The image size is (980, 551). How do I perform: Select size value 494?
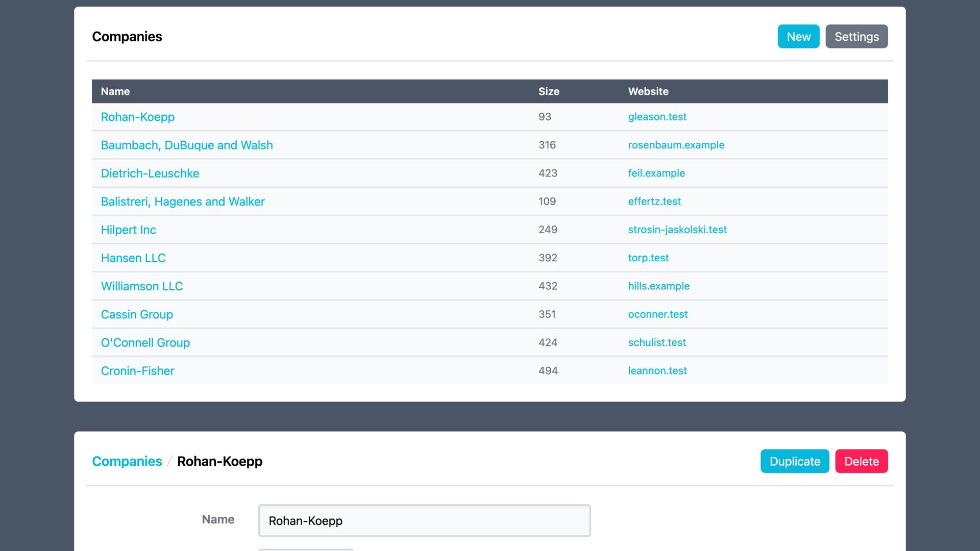click(x=548, y=371)
